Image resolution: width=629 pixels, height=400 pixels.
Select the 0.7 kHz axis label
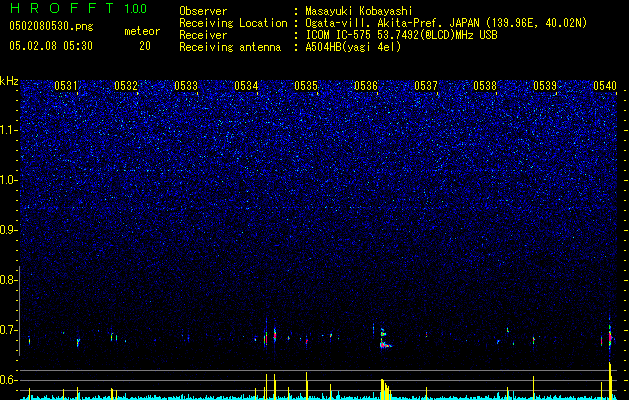pyautogui.click(x=8, y=330)
